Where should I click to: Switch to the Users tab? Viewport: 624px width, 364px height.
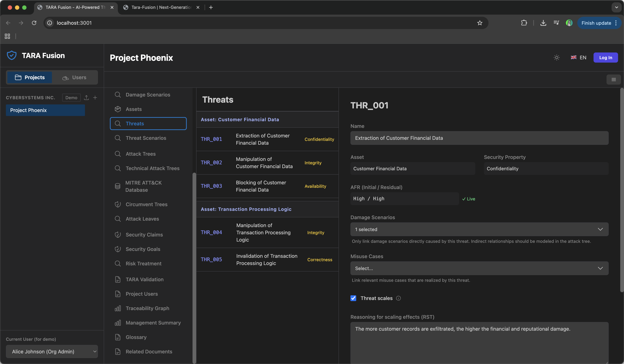[x=75, y=77]
